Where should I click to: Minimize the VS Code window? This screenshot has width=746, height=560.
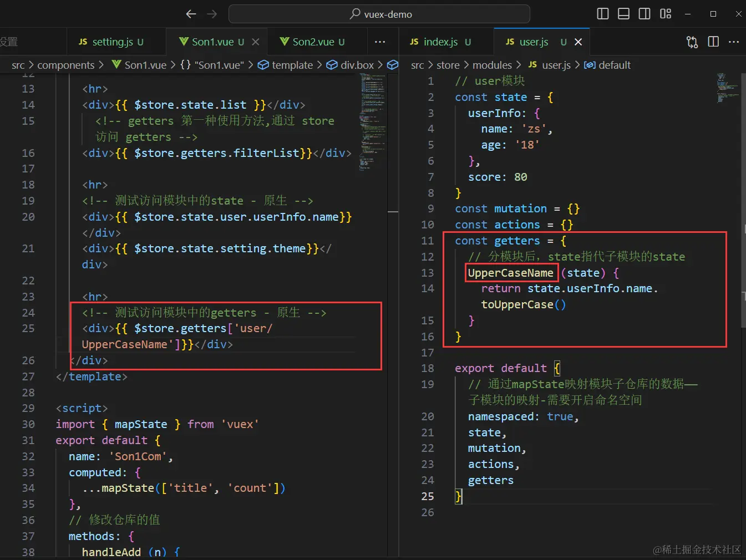688,14
